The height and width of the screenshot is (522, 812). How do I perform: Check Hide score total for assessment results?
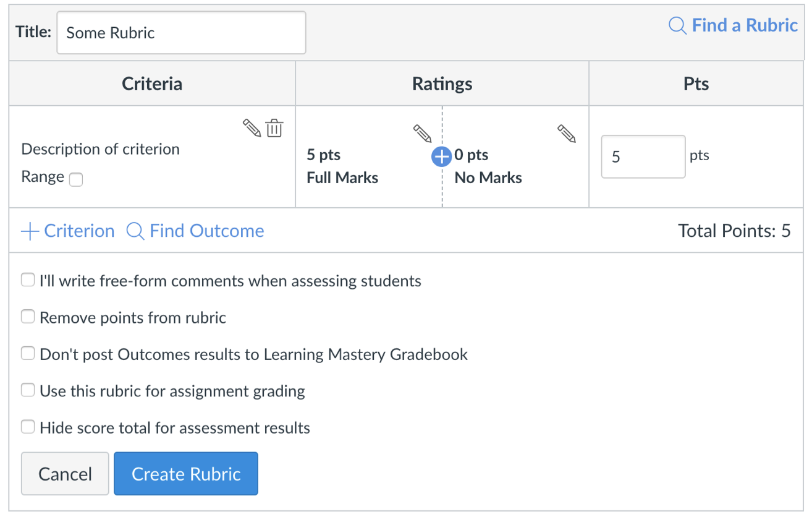28,427
